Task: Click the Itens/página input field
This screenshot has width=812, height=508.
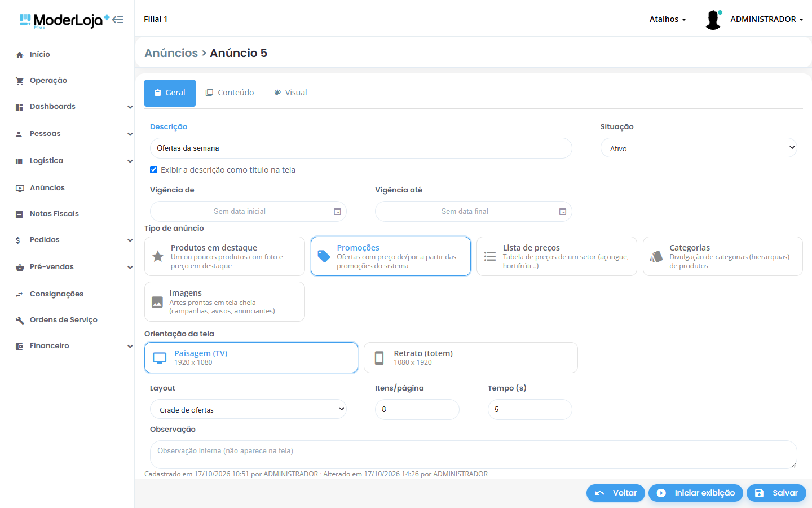Action: 417,409
